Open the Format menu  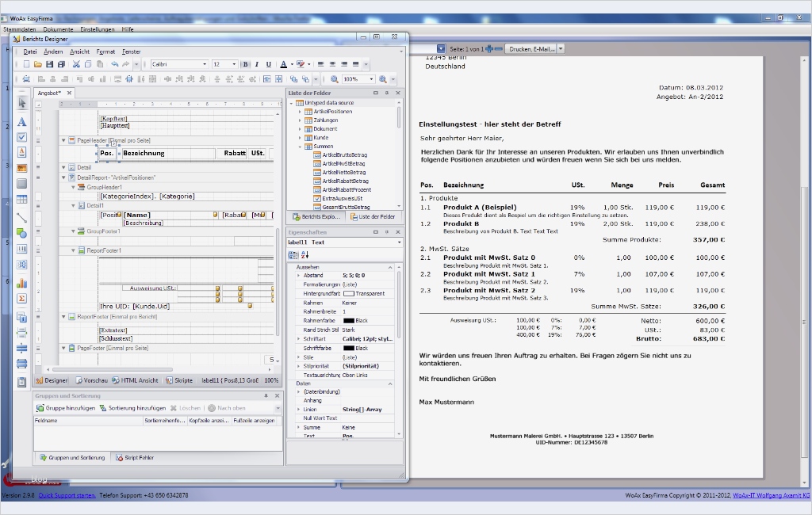click(105, 51)
